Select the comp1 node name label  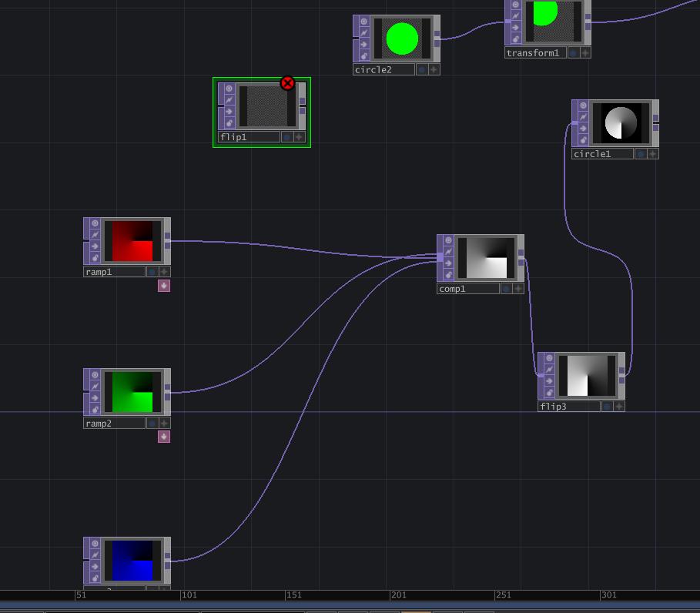[468, 289]
